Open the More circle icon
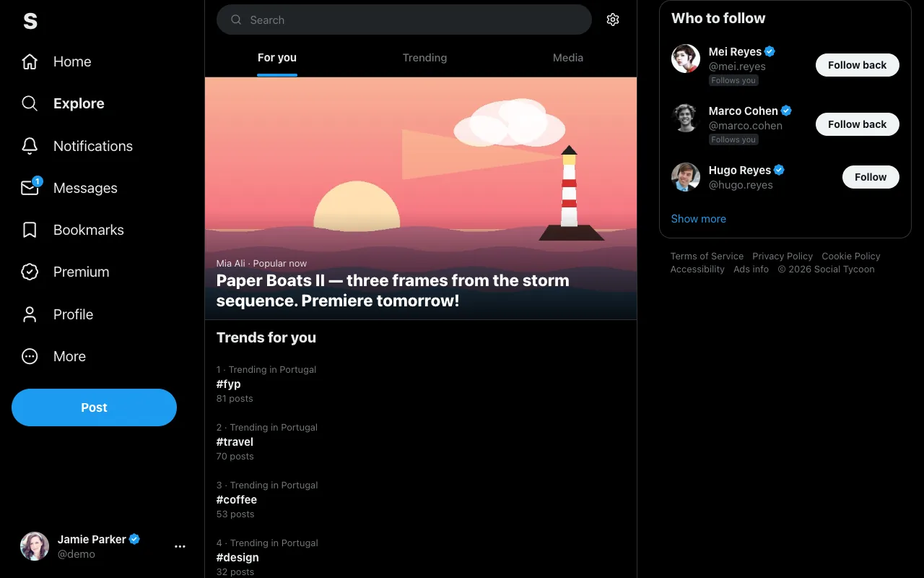Viewport: 924px width, 578px height. [x=30, y=356]
